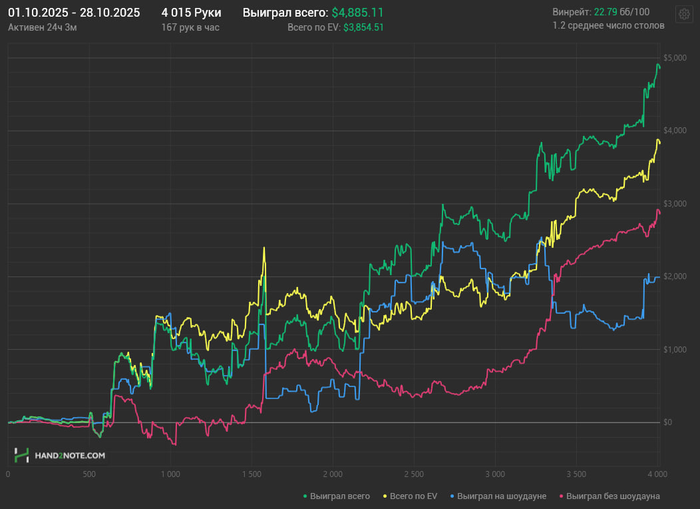Click pink dot beside "Выиграл без шоудауна"
Viewport: 700px width, 509px height.
pyautogui.click(x=562, y=496)
